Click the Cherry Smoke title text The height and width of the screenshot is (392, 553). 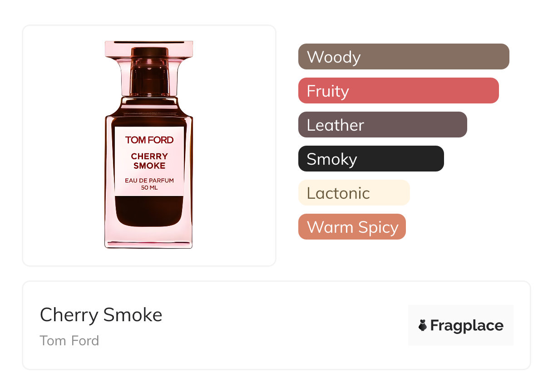(101, 315)
